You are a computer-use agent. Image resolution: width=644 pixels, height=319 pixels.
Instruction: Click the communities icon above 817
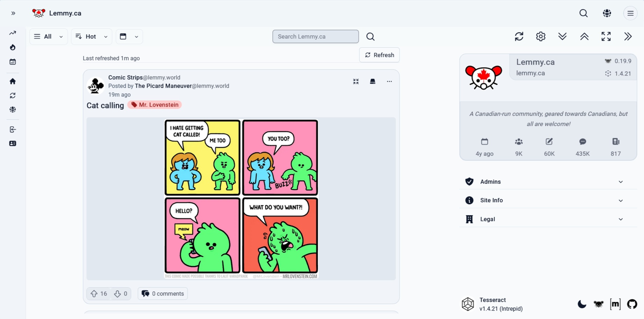coord(616,142)
